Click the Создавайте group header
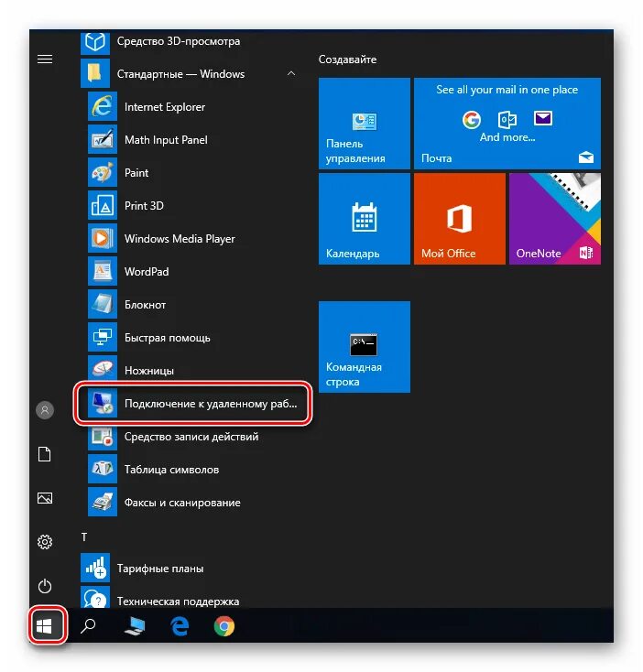 347,60
